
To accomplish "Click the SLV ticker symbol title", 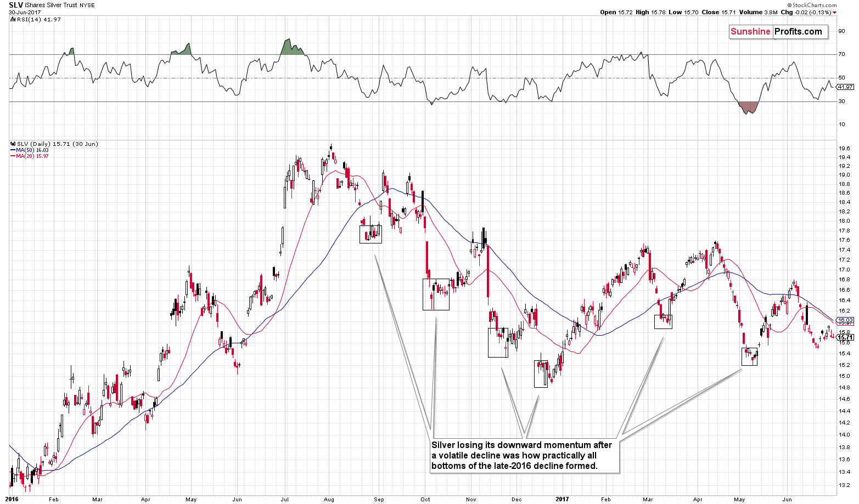I will tap(15, 5).
